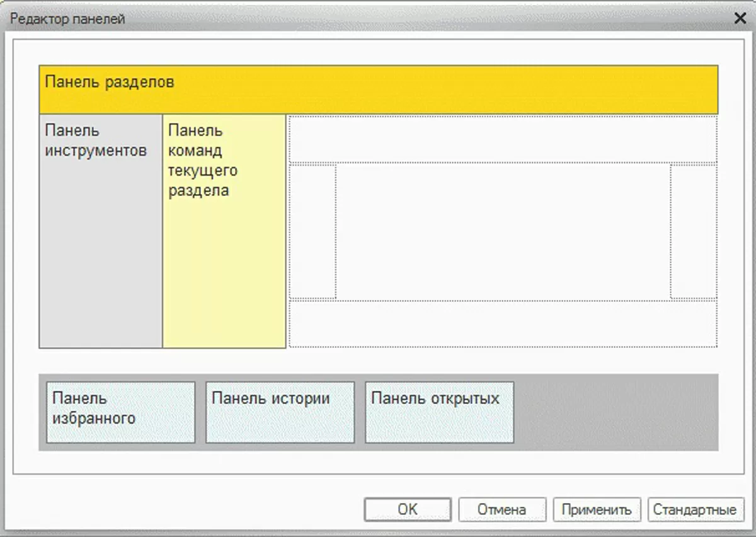Screen dimensions: 756x537
Task: Select the Панель команд текущего раздела block
Action: point(224,231)
